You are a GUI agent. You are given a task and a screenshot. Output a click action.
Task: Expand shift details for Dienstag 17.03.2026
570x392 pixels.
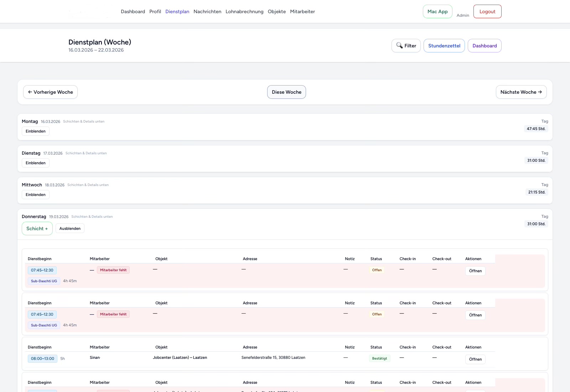point(35,163)
